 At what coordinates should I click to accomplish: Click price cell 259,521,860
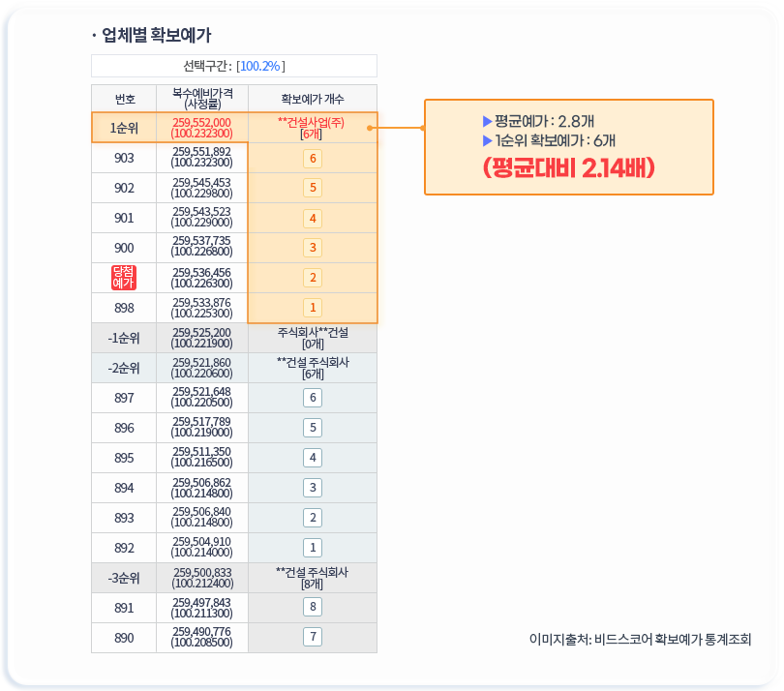point(201,368)
